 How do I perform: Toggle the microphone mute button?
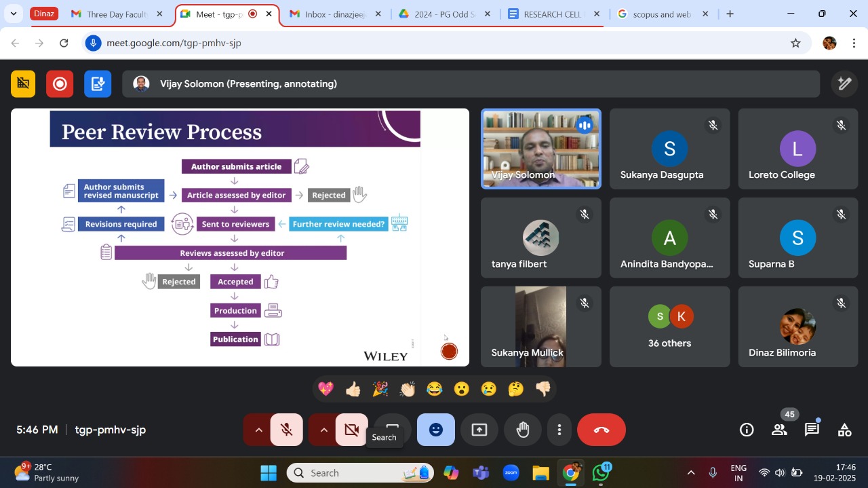click(286, 430)
